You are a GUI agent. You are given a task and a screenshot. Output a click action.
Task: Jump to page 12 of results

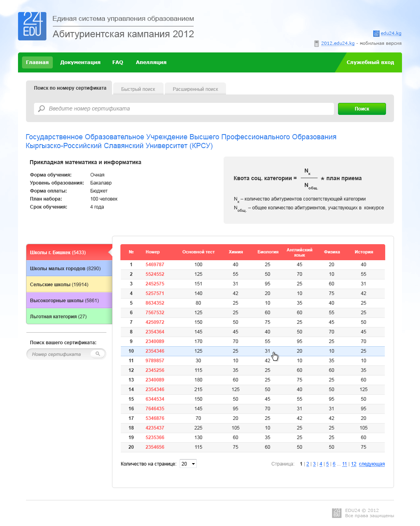point(353,464)
